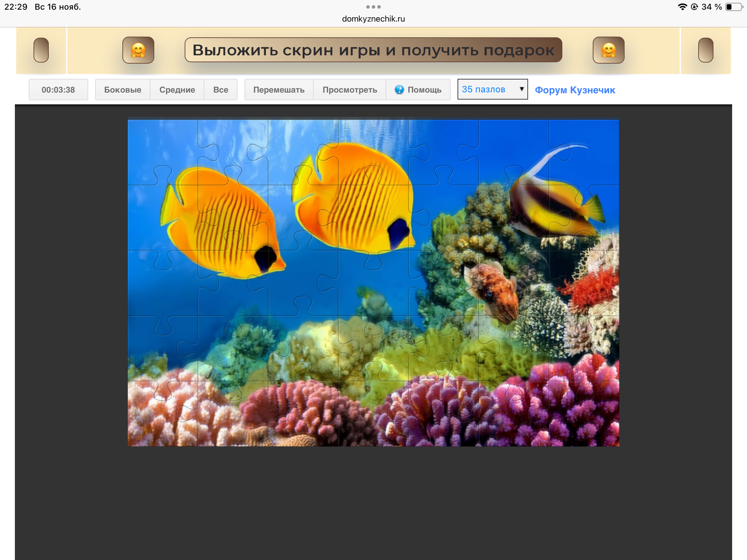This screenshot has width=747, height=560.
Task: Click the left hugging emoji button
Action: point(138,50)
